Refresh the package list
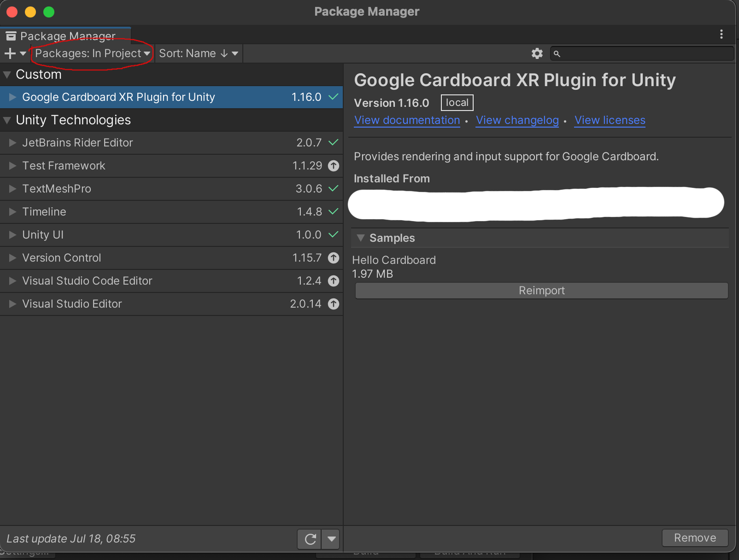The image size is (739, 560). [x=310, y=539]
